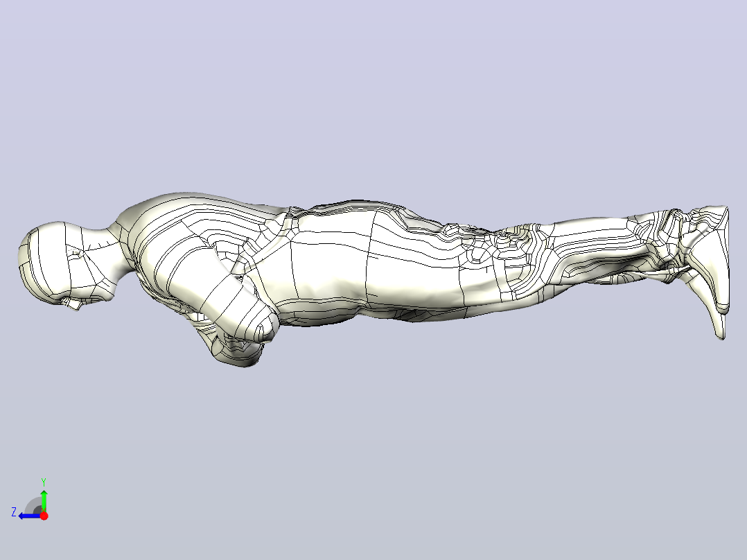Click the blue Z axis arrow of the triad

28,516
